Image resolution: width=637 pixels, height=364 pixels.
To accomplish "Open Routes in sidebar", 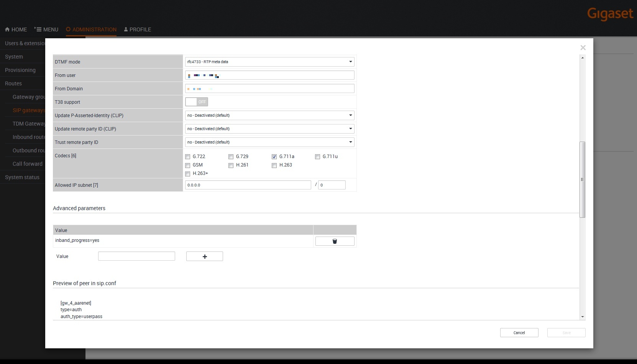I will (x=13, y=83).
